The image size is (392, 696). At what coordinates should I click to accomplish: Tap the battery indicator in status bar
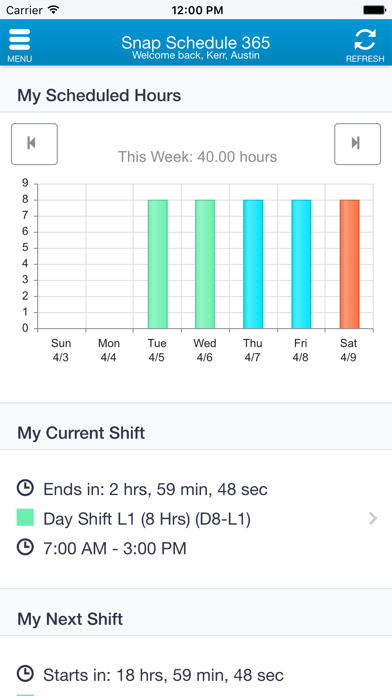pyautogui.click(x=374, y=10)
